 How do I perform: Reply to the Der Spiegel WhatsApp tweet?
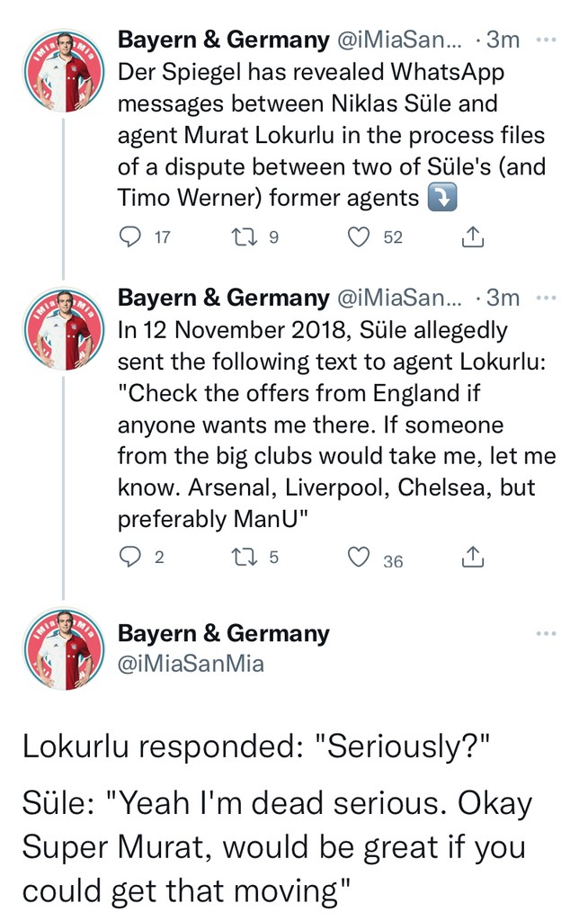point(131,237)
